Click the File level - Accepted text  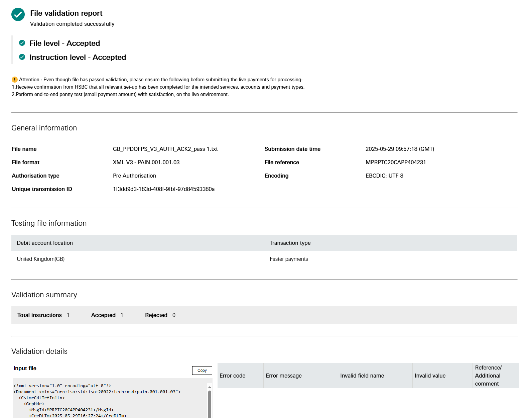[64, 43]
